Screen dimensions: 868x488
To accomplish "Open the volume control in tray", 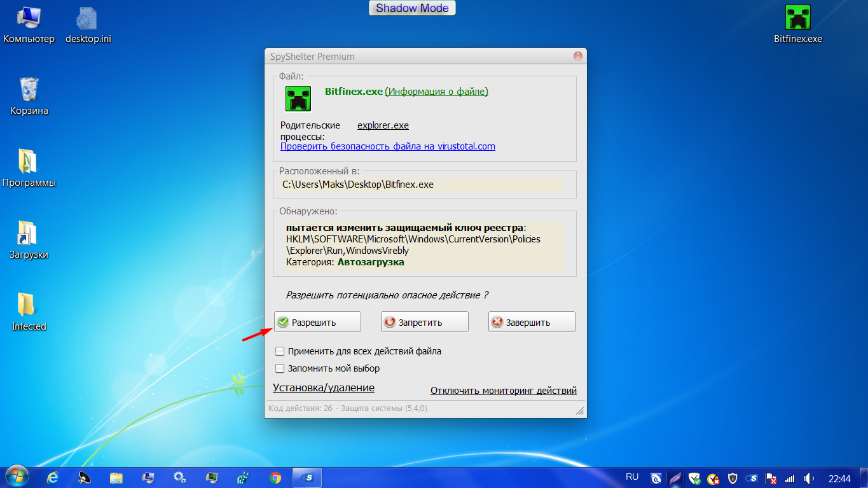I will pos(809,478).
